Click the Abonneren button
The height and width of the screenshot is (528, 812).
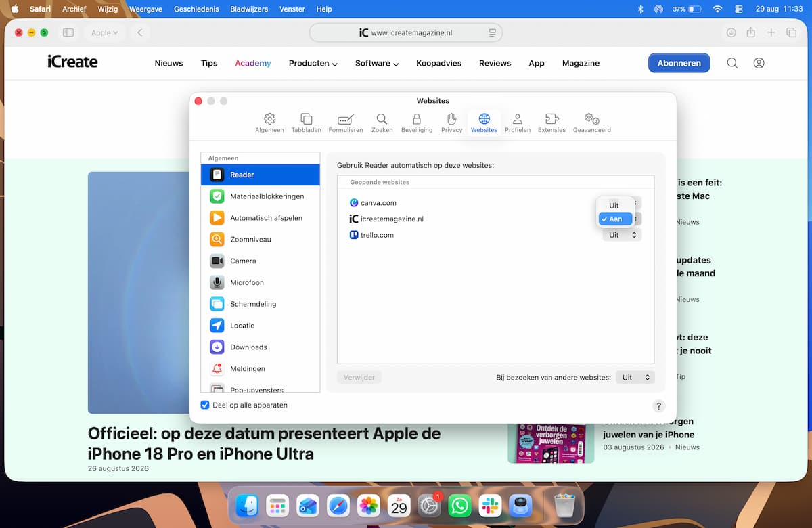[x=679, y=63]
